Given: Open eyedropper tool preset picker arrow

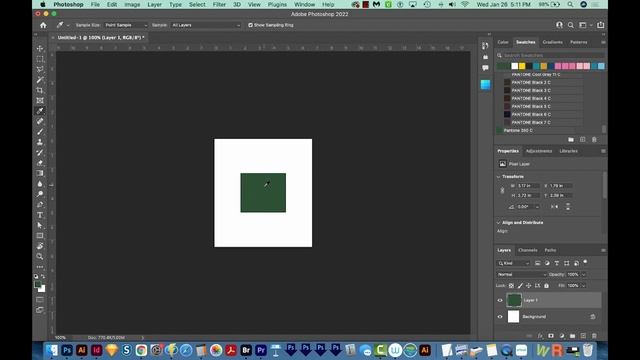Looking at the screenshot, I should click(68, 25).
